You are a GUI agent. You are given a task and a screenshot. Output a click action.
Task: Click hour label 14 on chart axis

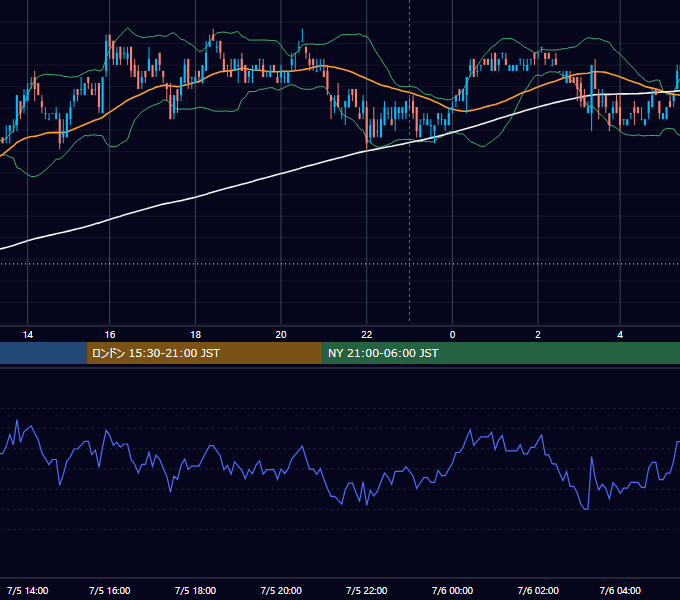pyautogui.click(x=27, y=335)
